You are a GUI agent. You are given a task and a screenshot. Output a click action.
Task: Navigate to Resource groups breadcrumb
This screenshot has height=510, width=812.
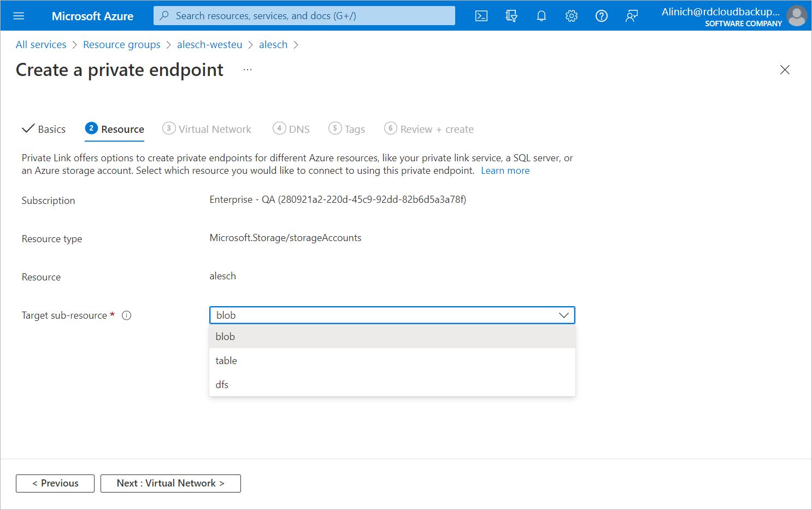[122, 45]
